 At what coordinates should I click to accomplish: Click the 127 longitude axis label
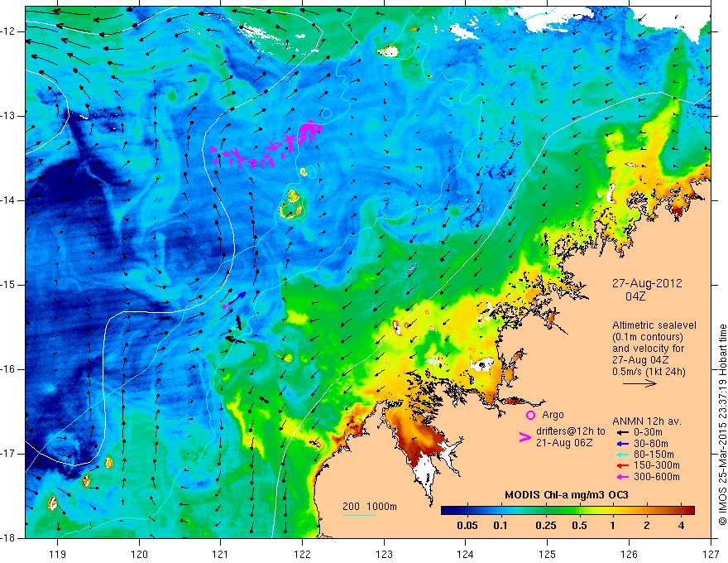(x=711, y=554)
